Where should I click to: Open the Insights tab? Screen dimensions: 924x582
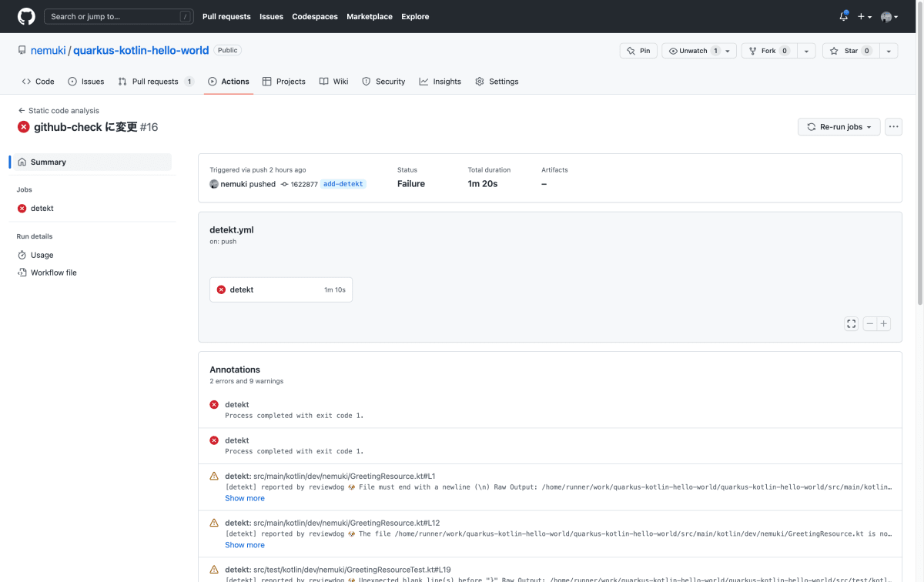440,82
